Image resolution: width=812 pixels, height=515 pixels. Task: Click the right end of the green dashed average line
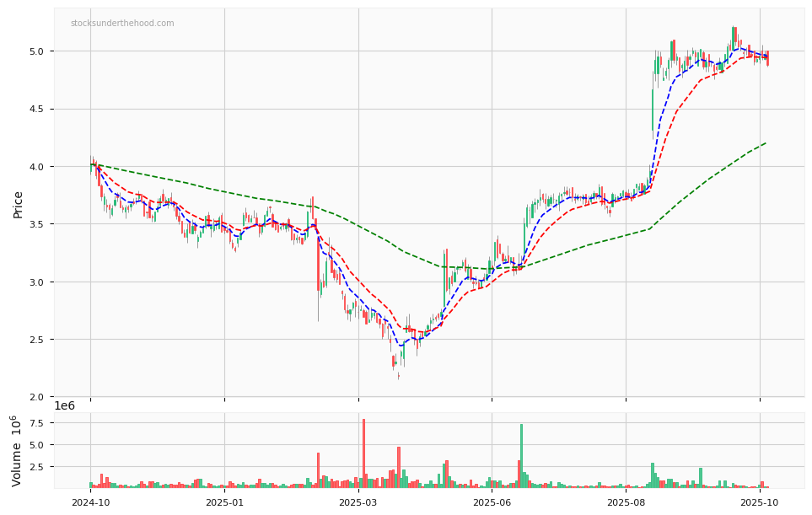(x=765, y=143)
